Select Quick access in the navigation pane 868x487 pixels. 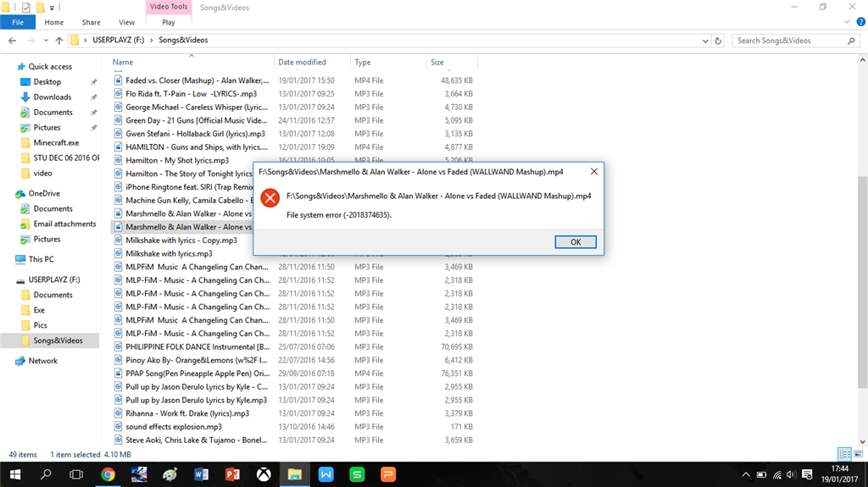pos(50,66)
